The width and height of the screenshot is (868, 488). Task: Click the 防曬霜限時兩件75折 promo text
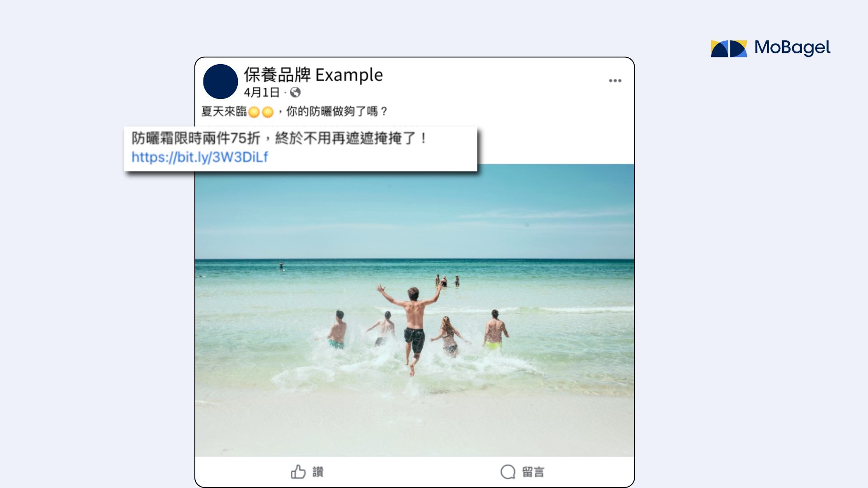196,138
